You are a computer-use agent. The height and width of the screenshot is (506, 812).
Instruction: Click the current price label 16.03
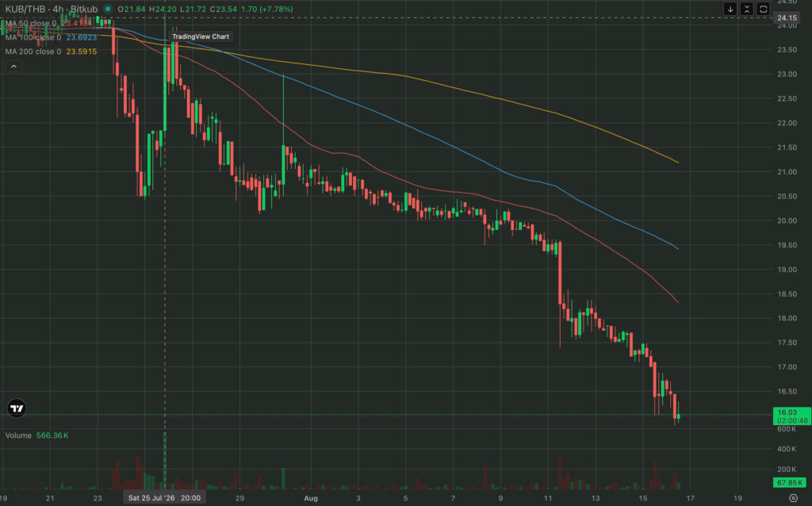click(792, 416)
